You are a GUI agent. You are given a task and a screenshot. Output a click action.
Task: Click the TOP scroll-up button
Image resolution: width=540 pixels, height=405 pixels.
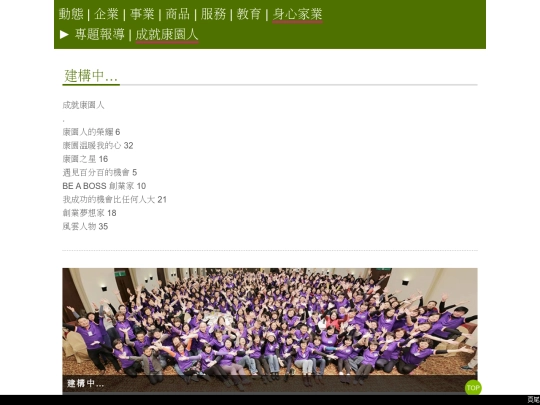(473, 387)
